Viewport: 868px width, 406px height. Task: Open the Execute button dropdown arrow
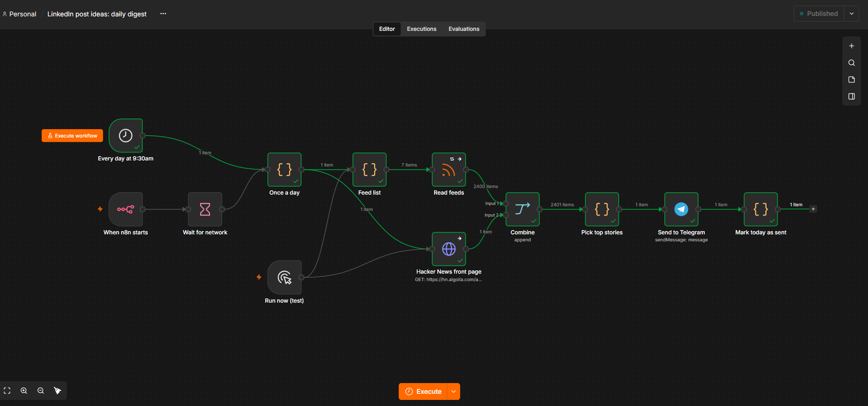(x=454, y=391)
